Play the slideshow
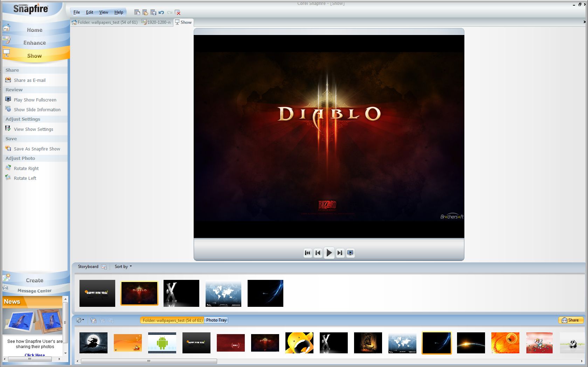 pyautogui.click(x=329, y=253)
